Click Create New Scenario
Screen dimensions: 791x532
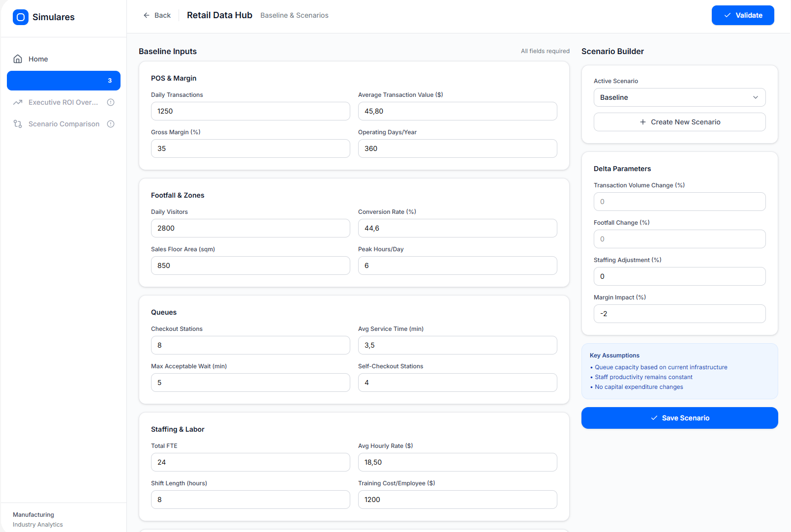coord(679,121)
